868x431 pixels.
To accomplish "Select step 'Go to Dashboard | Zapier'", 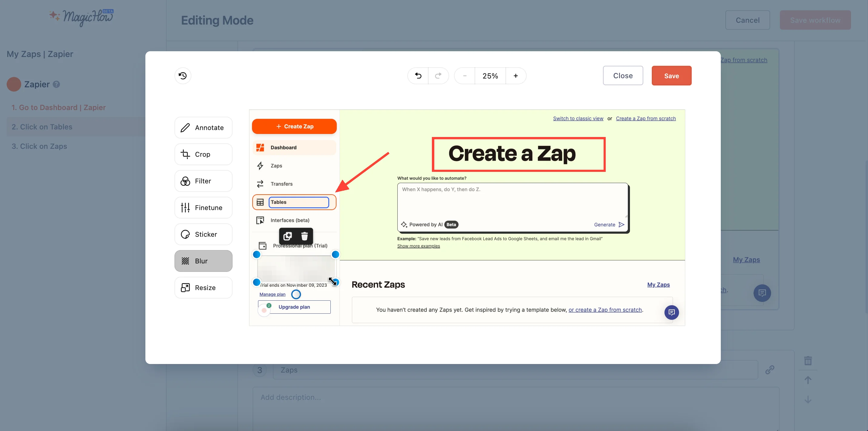I will pyautogui.click(x=58, y=107).
